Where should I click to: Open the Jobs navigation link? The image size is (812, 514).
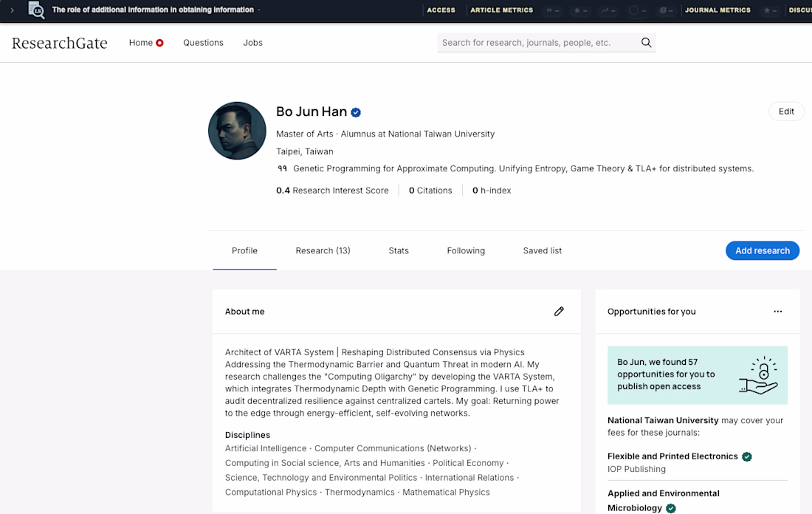click(x=252, y=43)
